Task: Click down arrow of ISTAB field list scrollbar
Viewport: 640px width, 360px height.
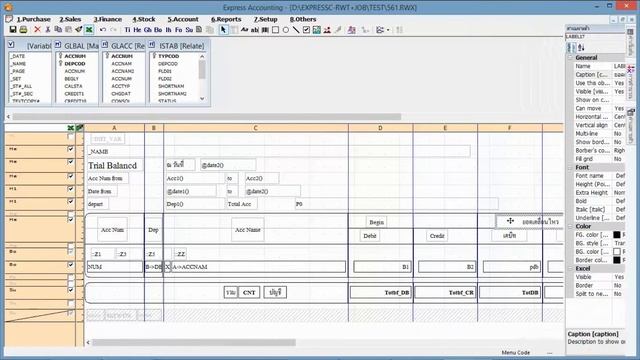Action: (x=202, y=98)
